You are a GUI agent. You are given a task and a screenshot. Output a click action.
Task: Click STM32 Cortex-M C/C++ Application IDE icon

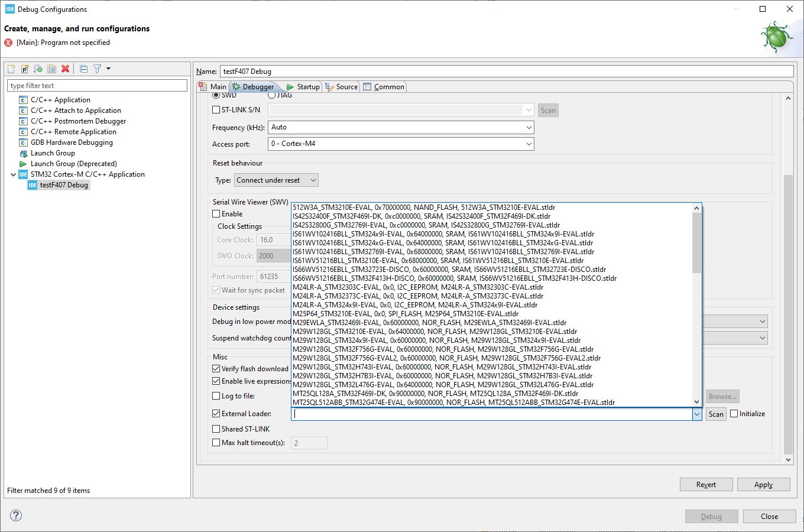23,174
